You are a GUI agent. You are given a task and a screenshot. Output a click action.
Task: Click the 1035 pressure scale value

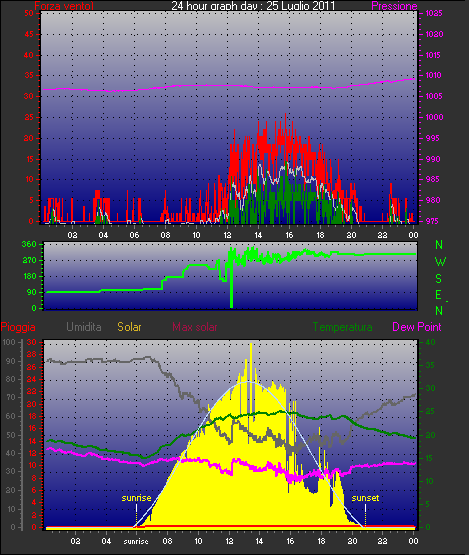pyautogui.click(x=434, y=13)
